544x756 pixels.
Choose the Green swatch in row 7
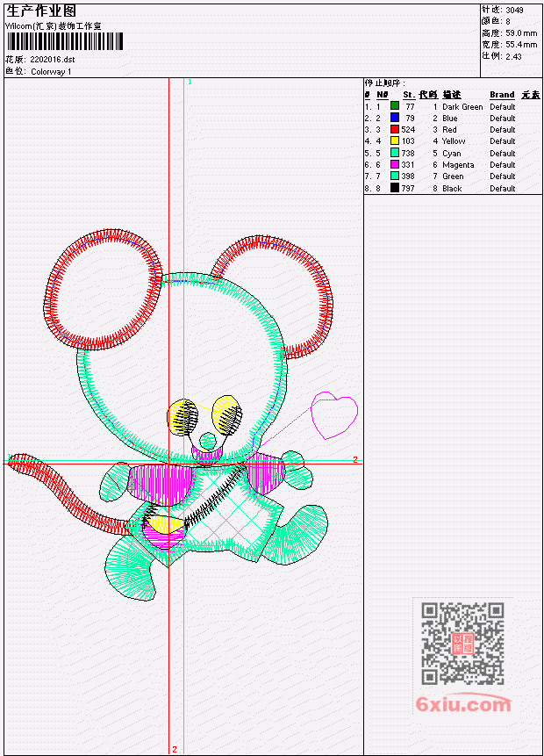(395, 176)
